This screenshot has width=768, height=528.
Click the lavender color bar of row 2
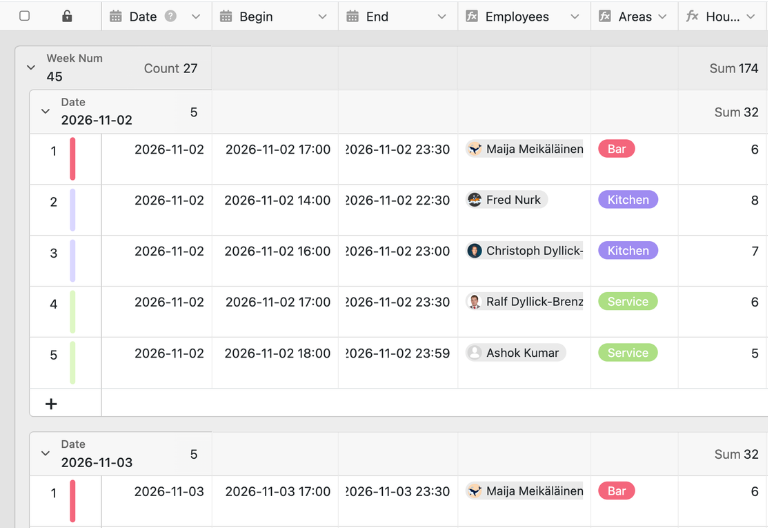coord(72,210)
